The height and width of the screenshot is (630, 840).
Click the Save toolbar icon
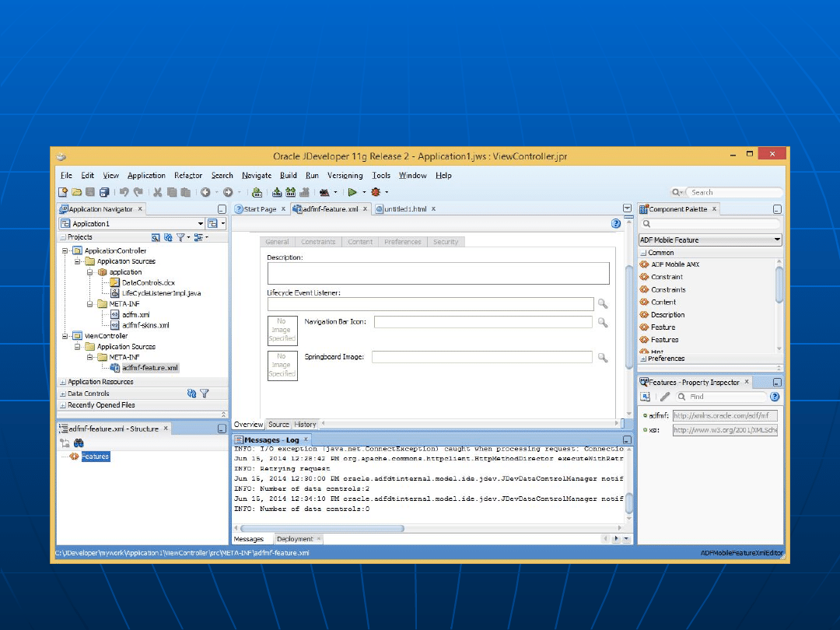pyautogui.click(x=90, y=192)
